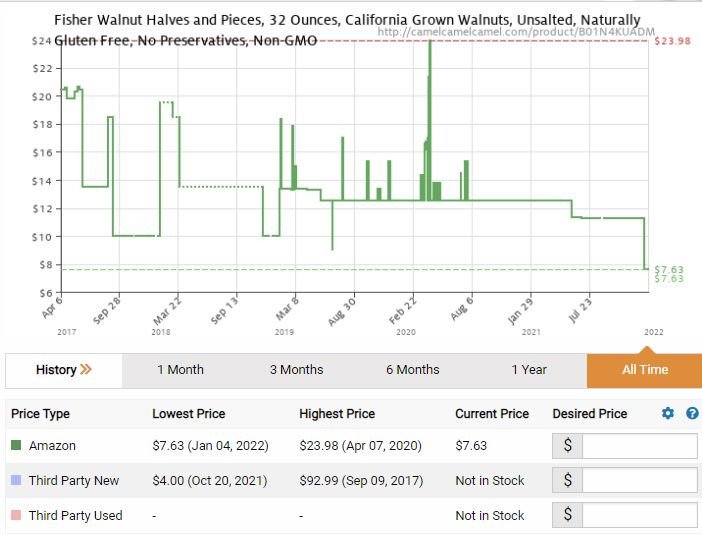This screenshot has width=702, height=536.
Task: Click the Desired Price column header
Action: point(590,414)
